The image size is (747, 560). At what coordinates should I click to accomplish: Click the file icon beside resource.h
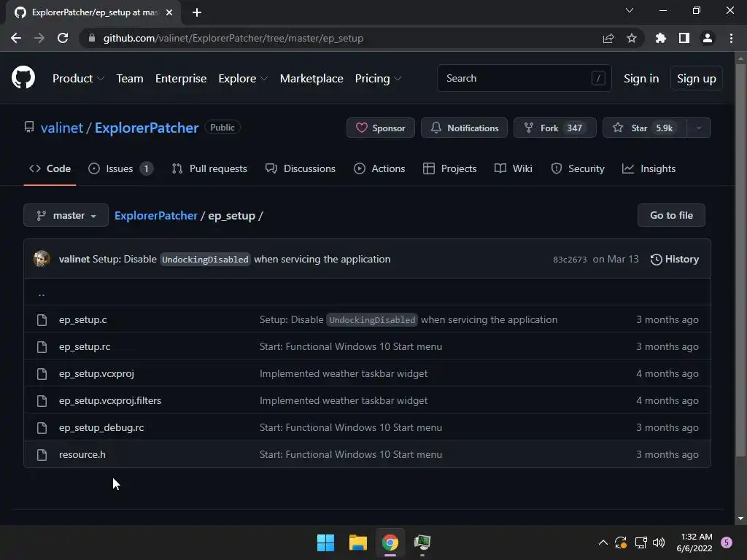click(42, 455)
